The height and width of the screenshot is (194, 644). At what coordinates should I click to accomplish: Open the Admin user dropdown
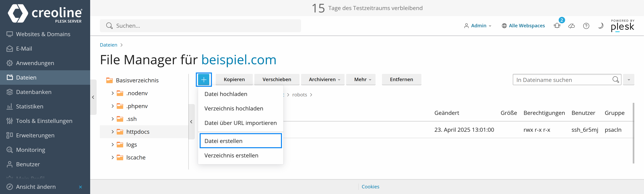478,26
